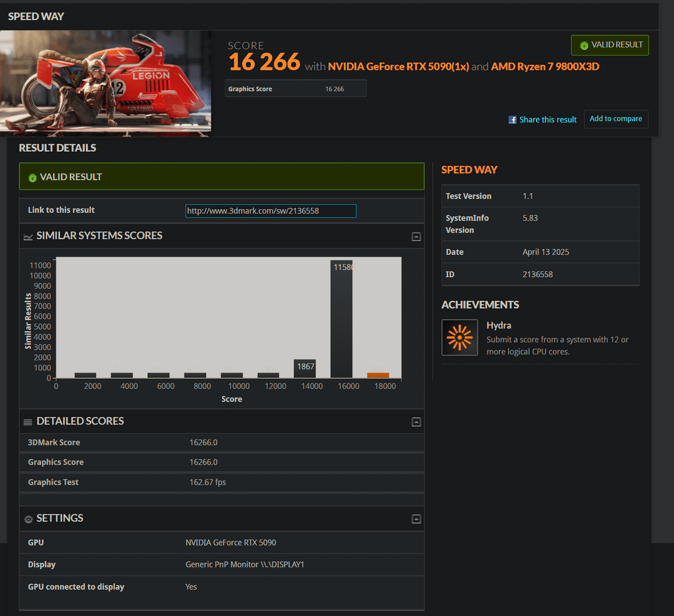Click the Speed Way benchmark thumbnail image
The image size is (674, 616).
click(x=105, y=84)
